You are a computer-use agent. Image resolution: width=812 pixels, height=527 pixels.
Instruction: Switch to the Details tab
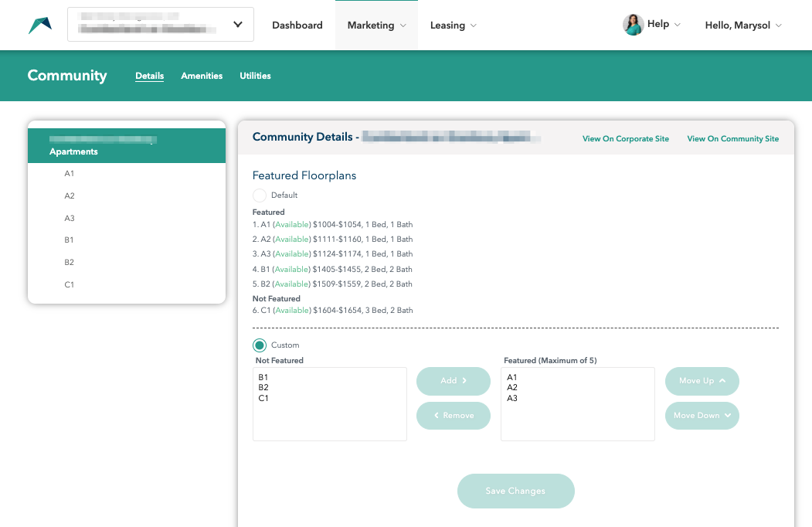(x=150, y=76)
